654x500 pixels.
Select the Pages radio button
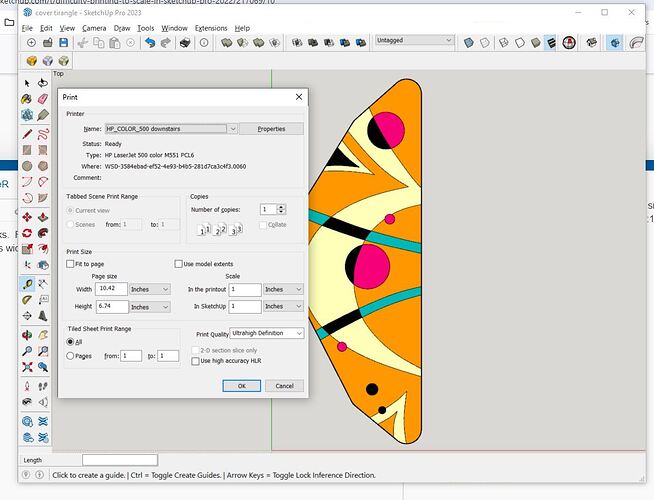click(x=70, y=356)
